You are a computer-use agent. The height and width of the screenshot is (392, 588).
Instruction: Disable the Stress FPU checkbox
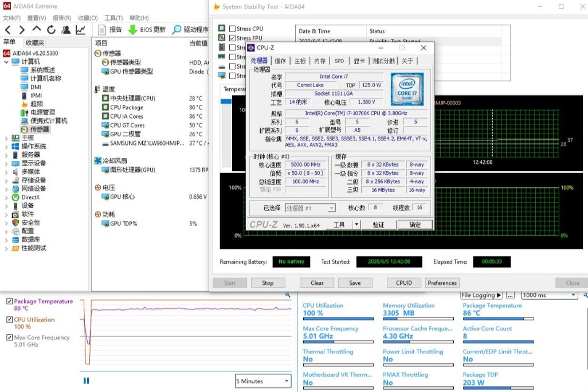click(x=232, y=38)
